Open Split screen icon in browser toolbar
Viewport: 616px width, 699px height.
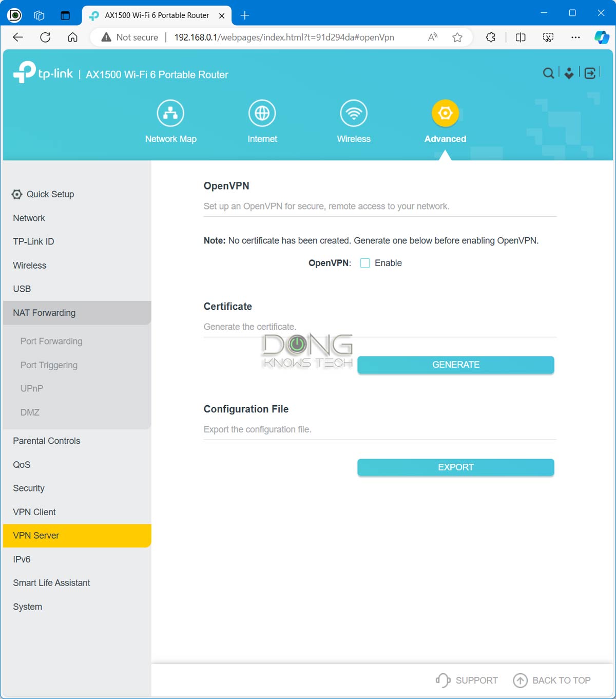click(x=521, y=37)
